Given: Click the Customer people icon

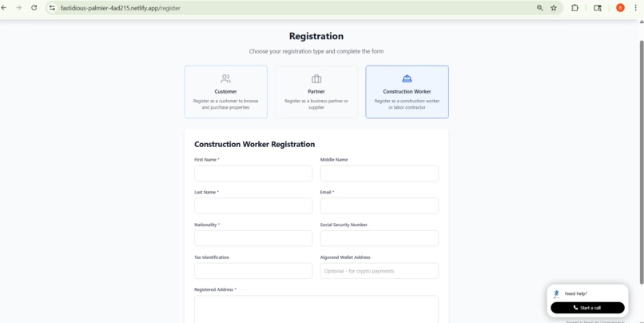Looking at the screenshot, I should (x=226, y=78).
